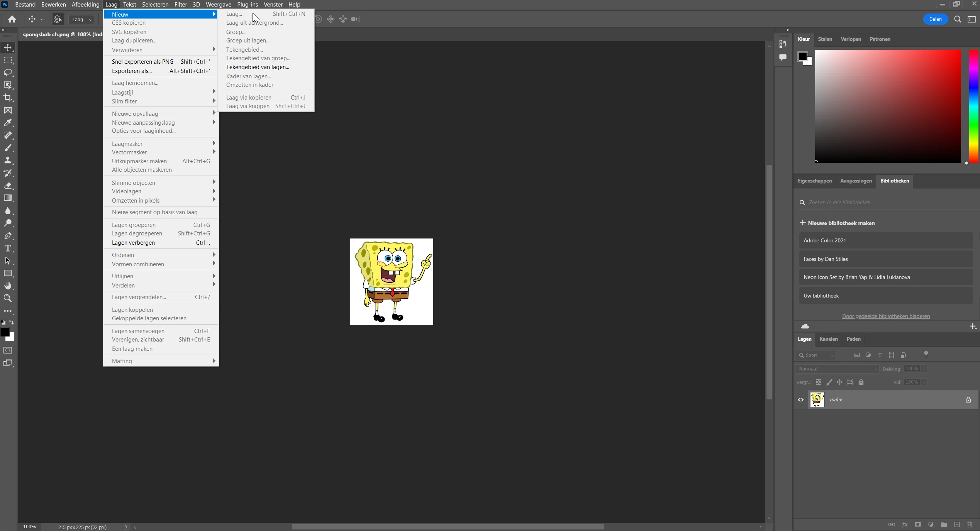Open the Normaal blend mode dropdown
The image size is (980, 531).
(x=837, y=369)
